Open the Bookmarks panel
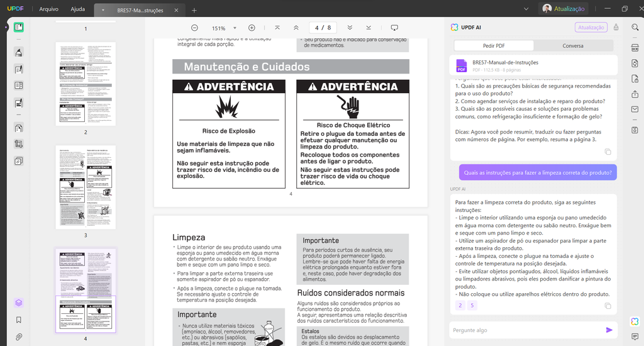This screenshot has width=644, height=346. [x=18, y=320]
